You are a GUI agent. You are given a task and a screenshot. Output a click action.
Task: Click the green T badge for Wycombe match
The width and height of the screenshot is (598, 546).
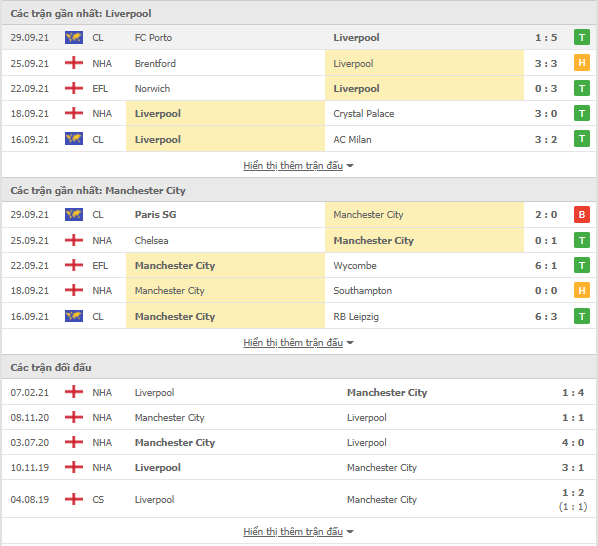[582, 265]
